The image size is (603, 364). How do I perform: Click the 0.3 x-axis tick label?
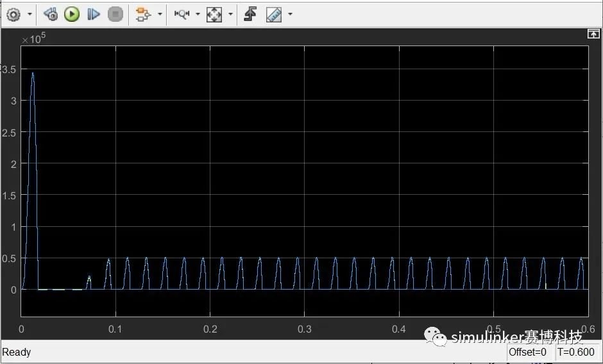pos(304,329)
